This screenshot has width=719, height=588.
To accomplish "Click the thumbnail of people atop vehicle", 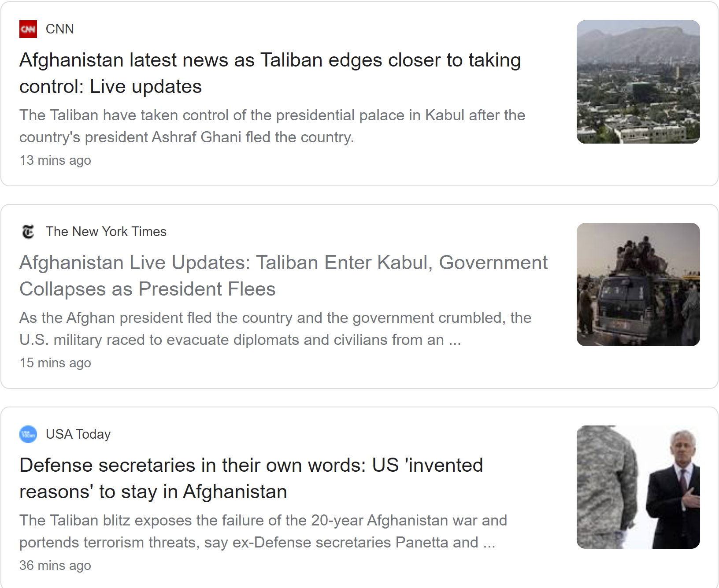I will coord(638,285).
